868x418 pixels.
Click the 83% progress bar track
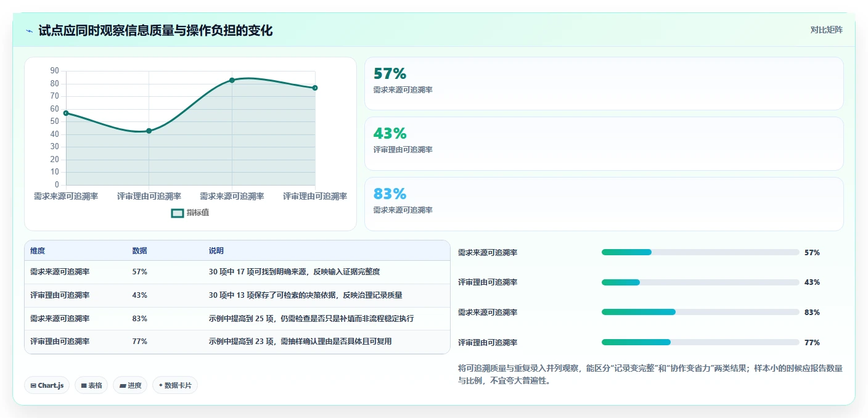click(700, 312)
